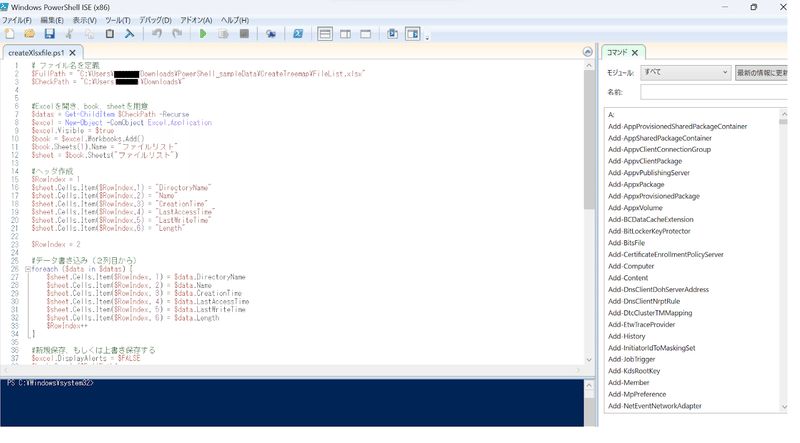The image size is (800, 443).
Task: Create a new script file
Action: 9,34
